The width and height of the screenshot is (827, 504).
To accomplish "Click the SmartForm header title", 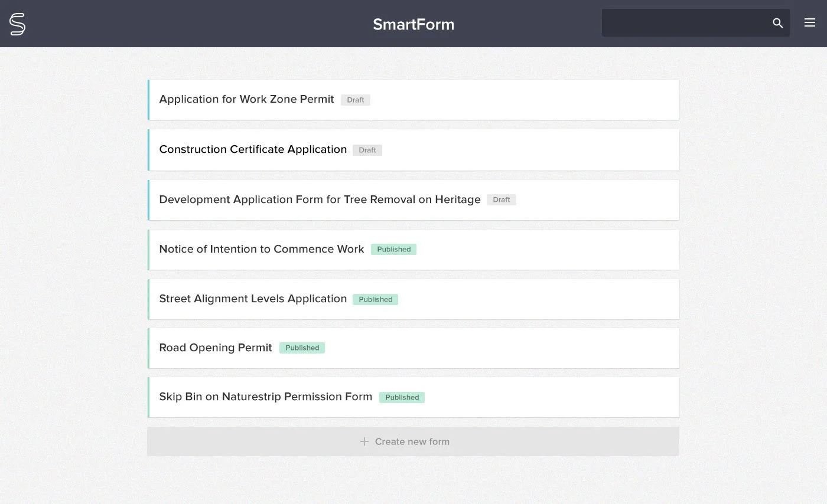I will pos(413,24).
